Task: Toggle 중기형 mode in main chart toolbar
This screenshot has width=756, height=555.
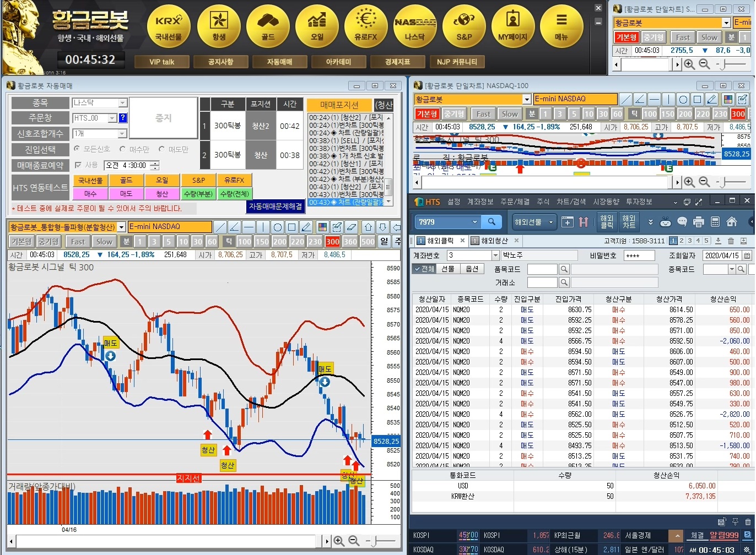Action: pyautogui.click(x=48, y=241)
